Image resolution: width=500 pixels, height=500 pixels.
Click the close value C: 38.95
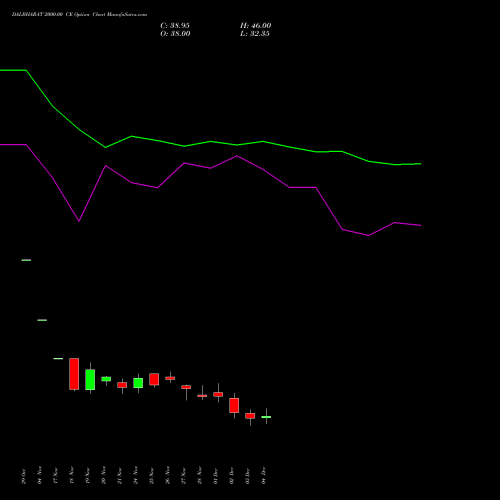175,26
